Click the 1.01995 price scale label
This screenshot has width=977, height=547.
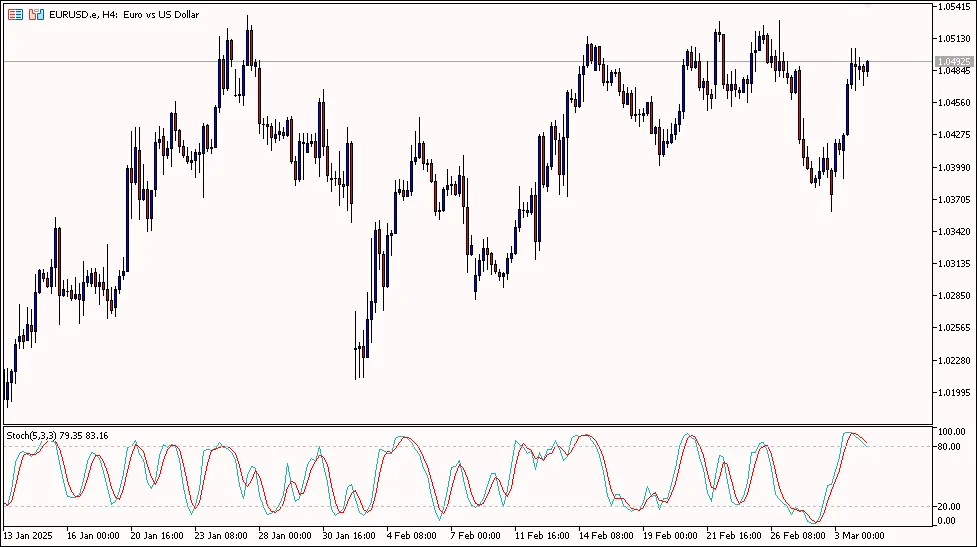(954, 392)
